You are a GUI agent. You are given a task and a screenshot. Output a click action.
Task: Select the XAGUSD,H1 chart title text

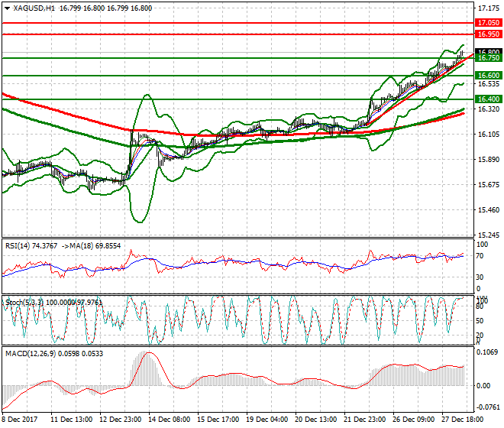[x=34, y=8]
